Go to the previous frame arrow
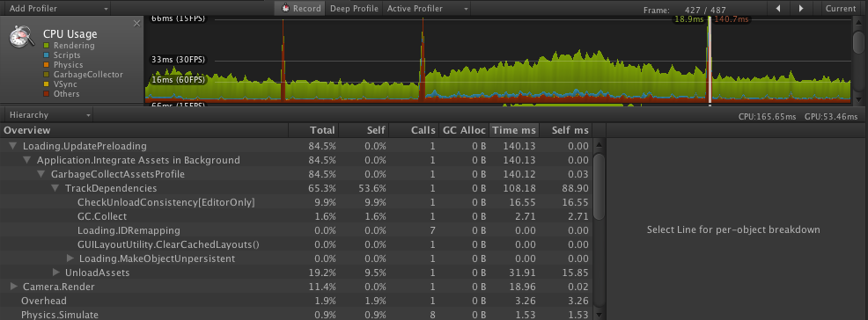 click(x=778, y=8)
